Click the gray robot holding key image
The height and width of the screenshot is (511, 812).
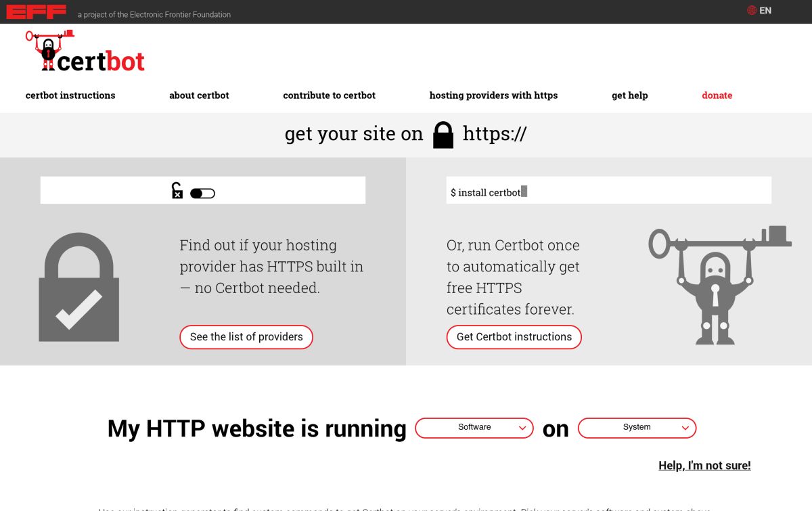[x=719, y=285]
